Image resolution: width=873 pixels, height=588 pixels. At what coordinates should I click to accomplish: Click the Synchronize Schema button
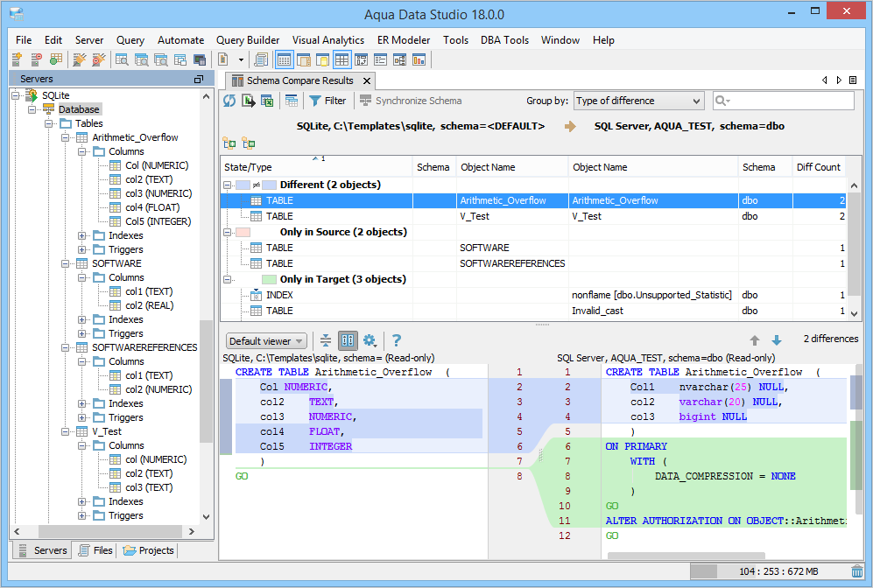411,101
